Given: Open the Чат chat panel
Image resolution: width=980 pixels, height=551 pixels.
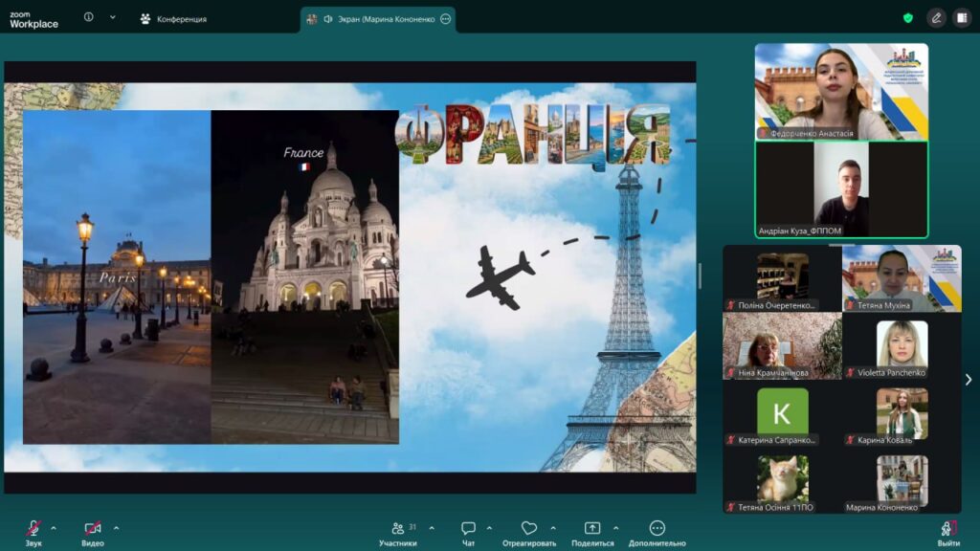Looking at the screenshot, I should [468, 529].
